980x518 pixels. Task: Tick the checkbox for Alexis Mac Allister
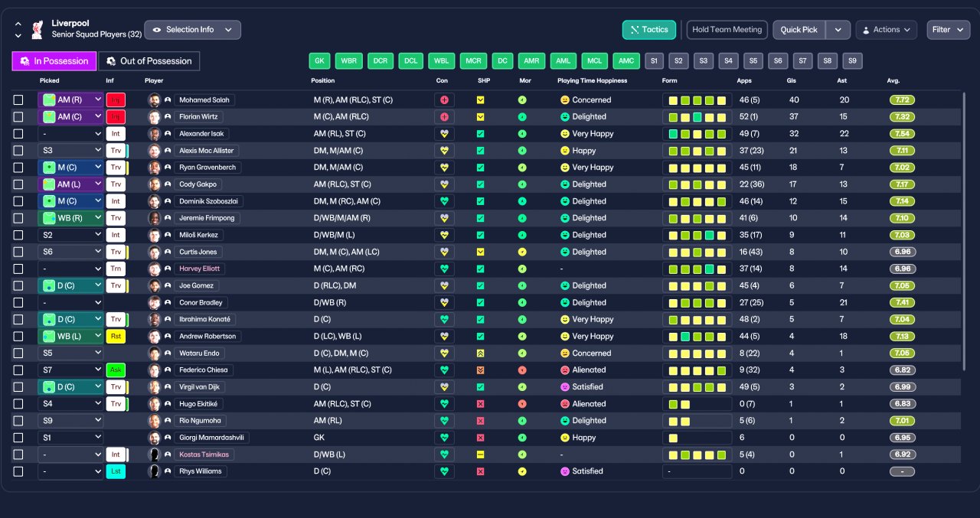[x=18, y=150]
